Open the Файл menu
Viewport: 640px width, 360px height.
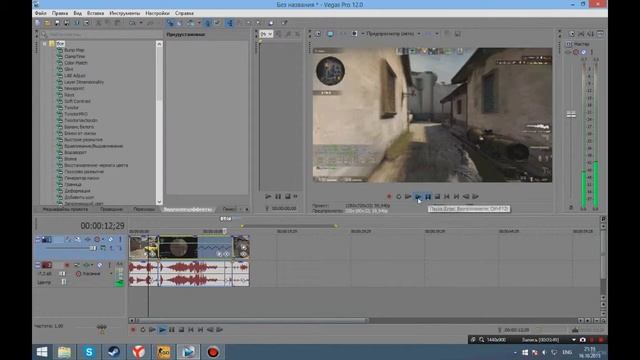[x=40, y=13]
